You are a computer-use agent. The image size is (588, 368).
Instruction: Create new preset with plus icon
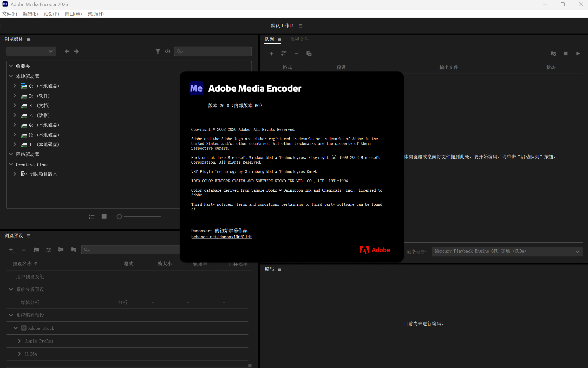tap(11, 250)
